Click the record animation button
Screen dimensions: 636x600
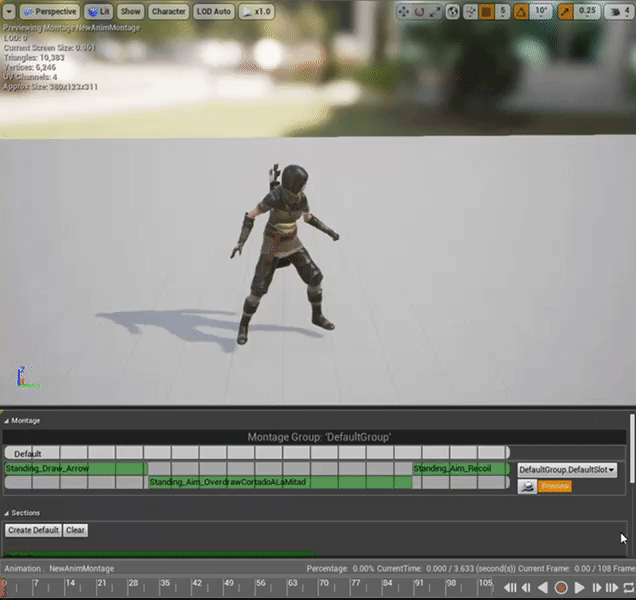pos(561,588)
